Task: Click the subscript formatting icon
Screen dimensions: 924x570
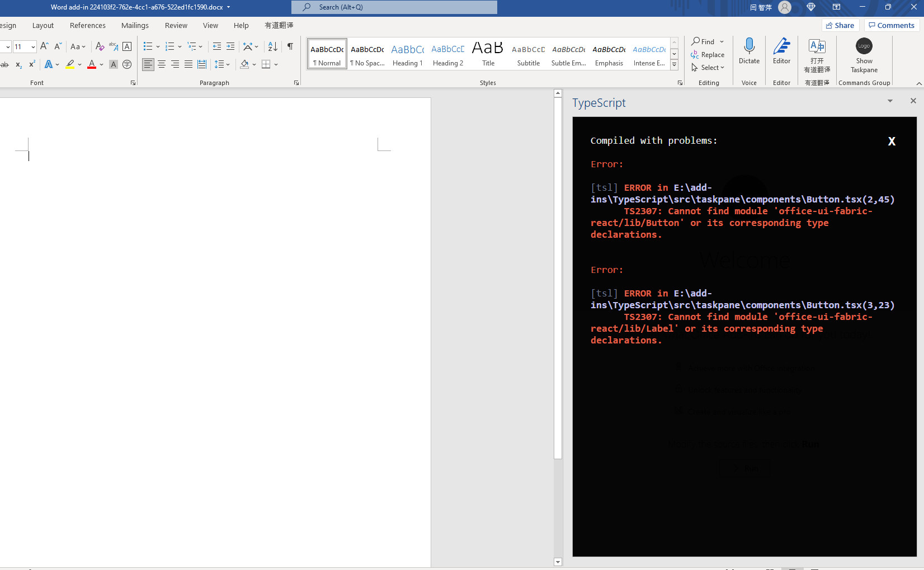Action: coord(18,65)
